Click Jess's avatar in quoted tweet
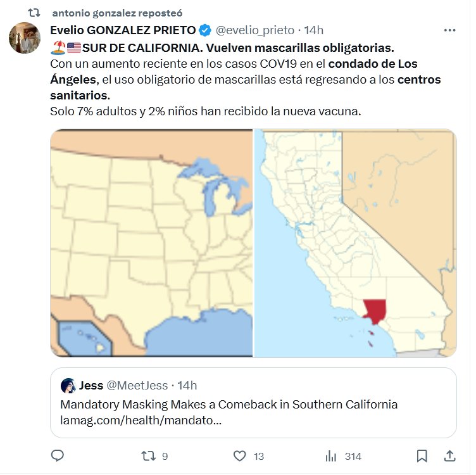 [x=68, y=386]
